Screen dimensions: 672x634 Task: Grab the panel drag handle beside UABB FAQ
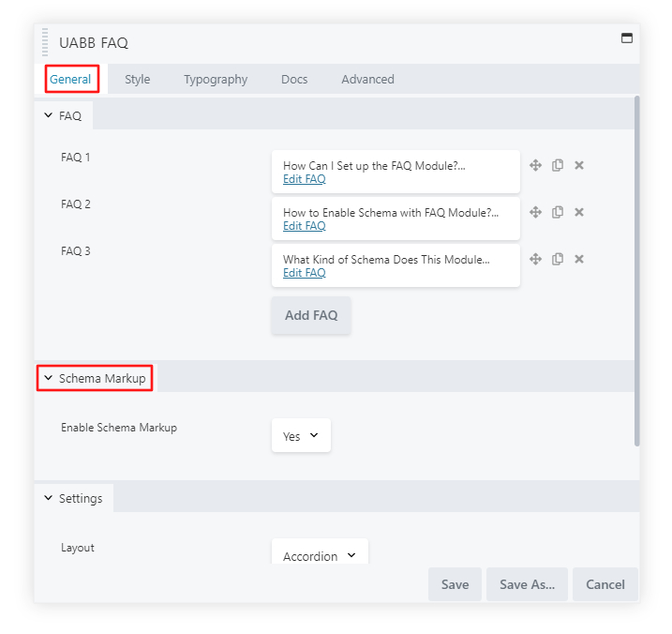[45, 43]
